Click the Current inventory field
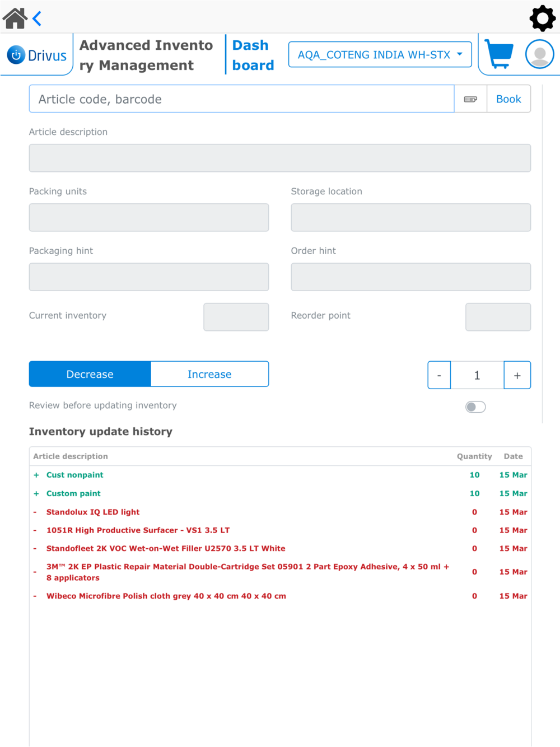Image resolution: width=560 pixels, height=747 pixels. pyautogui.click(x=236, y=317)
